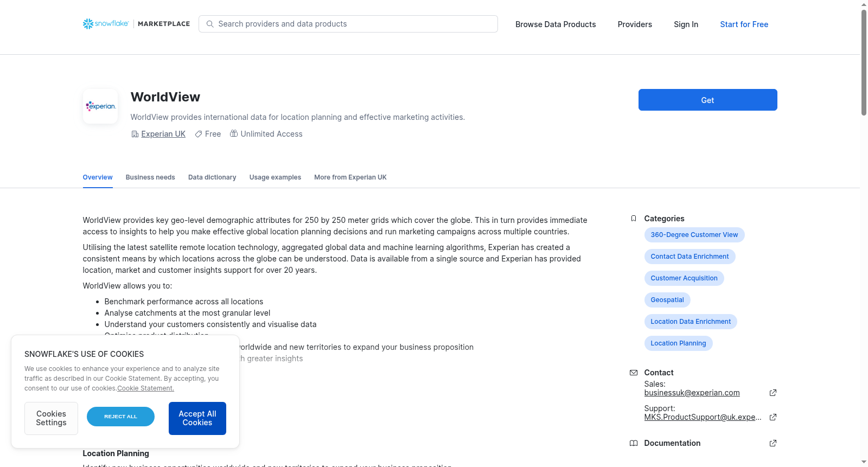Open Cookies Settings
The width and height of the screenshot is (868, 467).
tap(51, 418)
